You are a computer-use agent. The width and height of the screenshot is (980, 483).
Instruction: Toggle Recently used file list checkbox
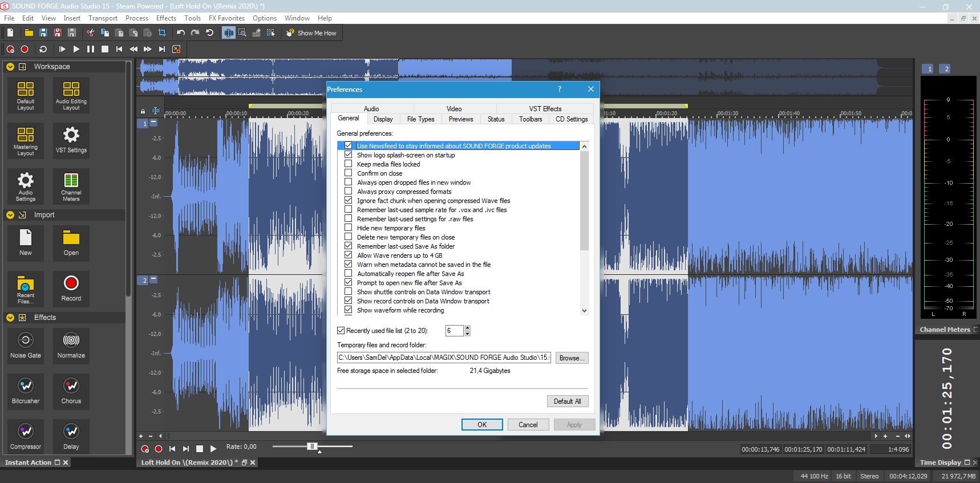(x=341, y=331)
